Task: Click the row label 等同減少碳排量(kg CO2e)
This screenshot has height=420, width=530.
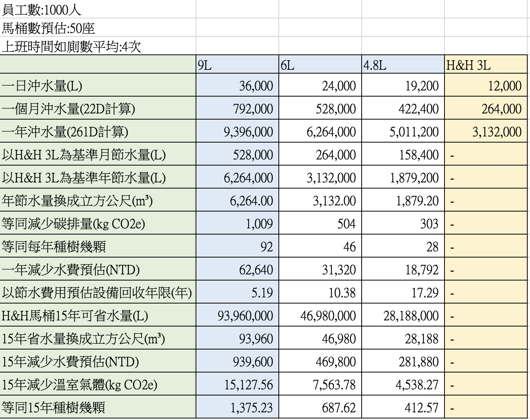Action: pyautogui.click(x=98, y=223)
